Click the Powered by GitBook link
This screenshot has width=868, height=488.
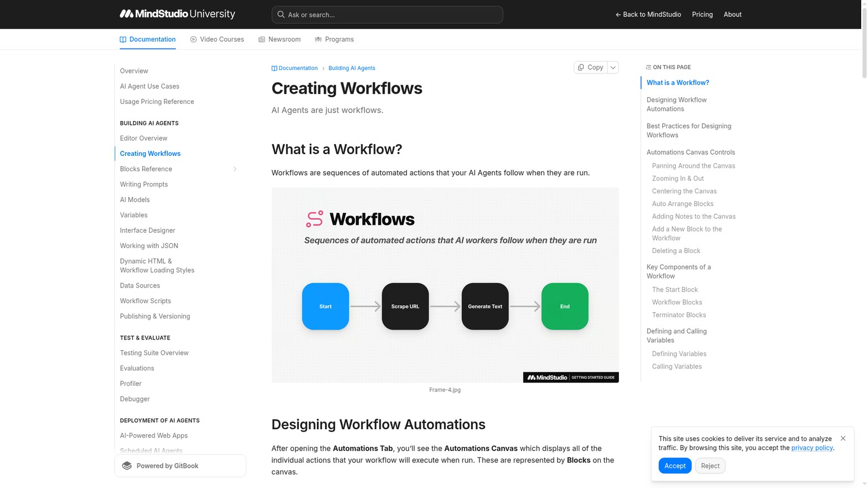coord(180,466)
